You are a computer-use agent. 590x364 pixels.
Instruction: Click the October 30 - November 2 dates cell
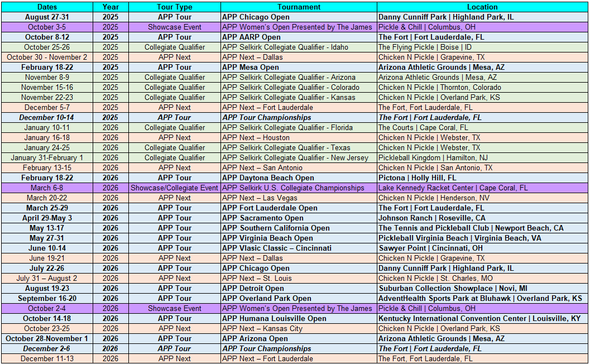coord(47,57)
